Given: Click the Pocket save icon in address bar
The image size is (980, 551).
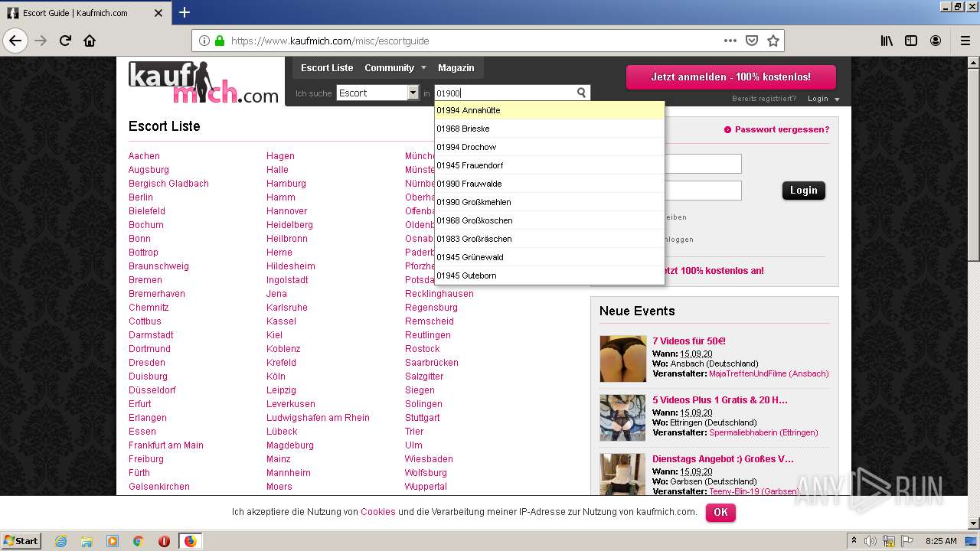Looking at the screenshot, I should point(752,41).
